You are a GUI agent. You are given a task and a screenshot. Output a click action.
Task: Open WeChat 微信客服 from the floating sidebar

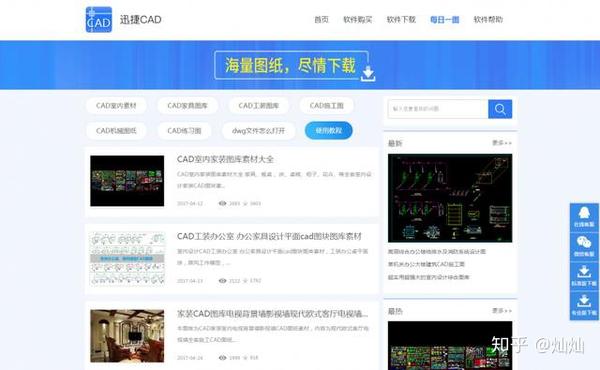(x=584, y=246)
